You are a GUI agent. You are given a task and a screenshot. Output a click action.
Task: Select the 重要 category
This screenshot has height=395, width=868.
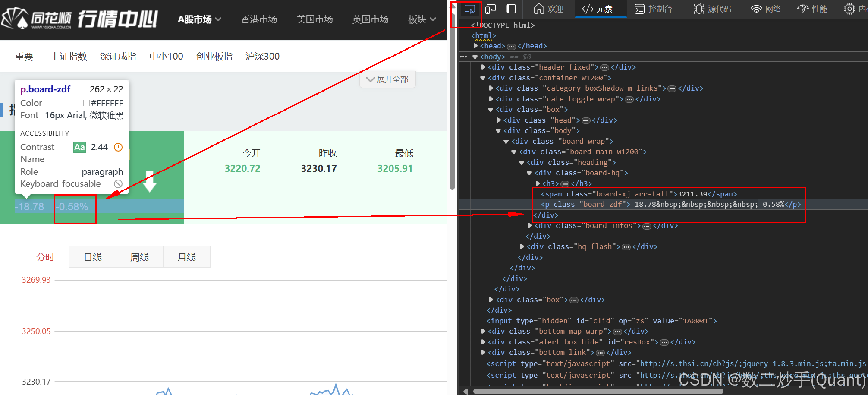point(24,57)
